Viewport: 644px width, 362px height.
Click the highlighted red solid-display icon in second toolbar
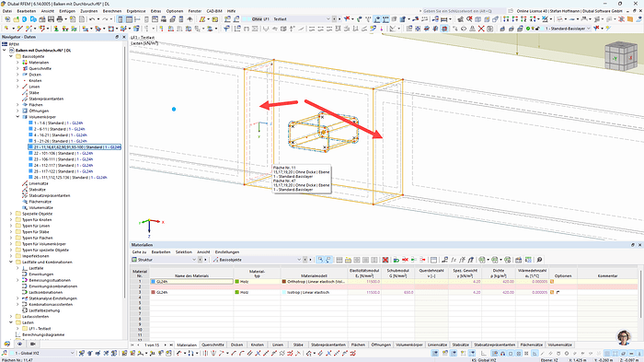point(444,29)
